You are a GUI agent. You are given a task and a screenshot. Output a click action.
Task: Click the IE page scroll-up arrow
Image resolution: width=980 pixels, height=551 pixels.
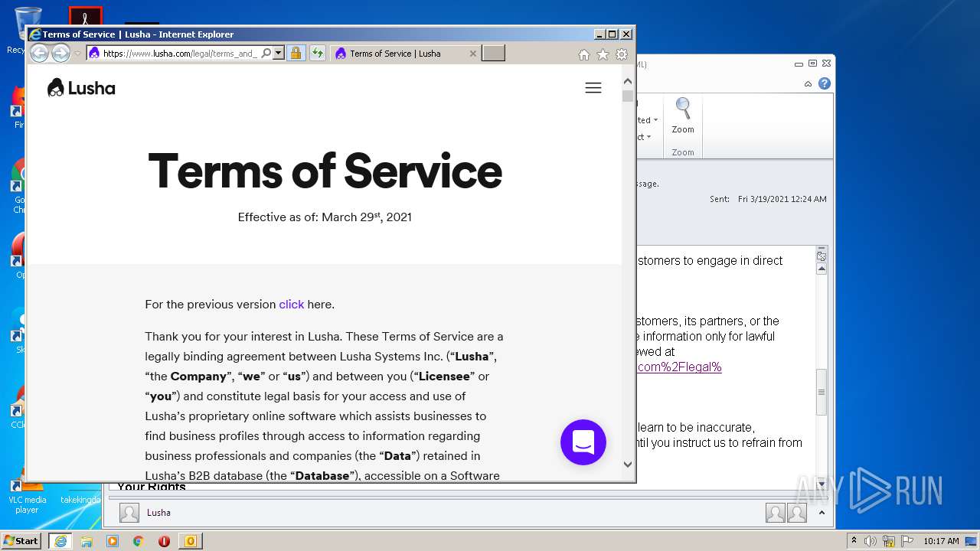(x=628, y=81)
